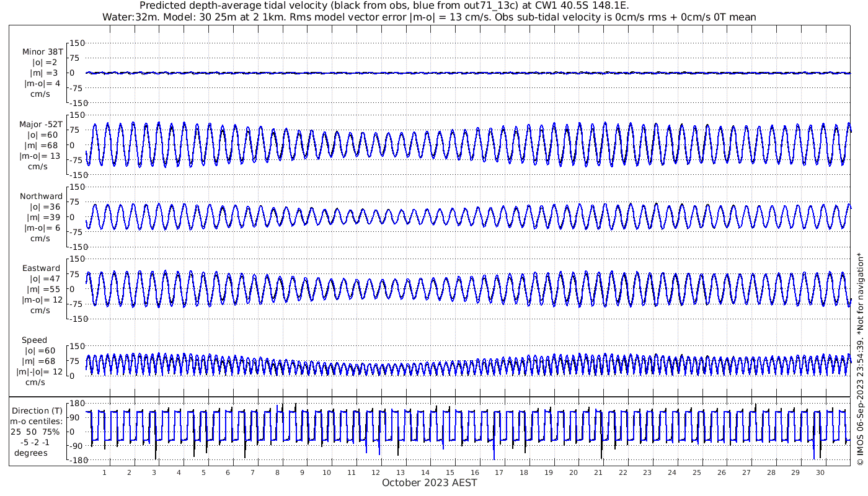Click the '|o| =2' value under Minor
The image size is (868, 496).
(45, 63)
